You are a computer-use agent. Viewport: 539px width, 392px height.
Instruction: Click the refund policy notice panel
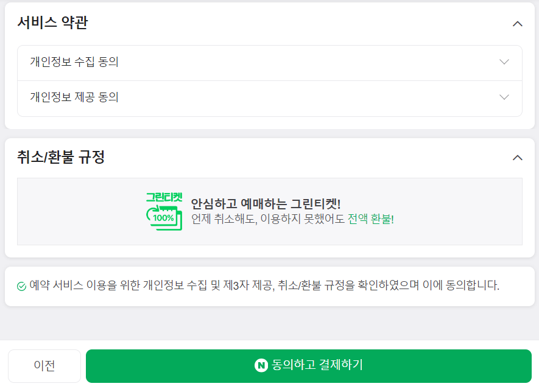click(x=269, y=211)
